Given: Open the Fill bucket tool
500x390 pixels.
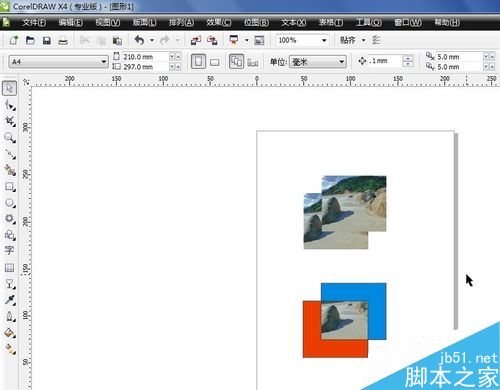Looking at the screenshot, I should tap(10, 332).
